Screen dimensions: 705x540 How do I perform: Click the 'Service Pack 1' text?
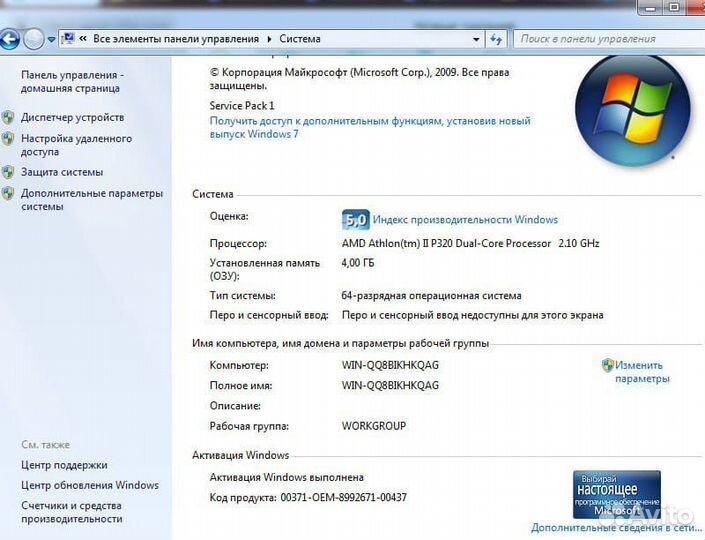(x=241, y=106)
